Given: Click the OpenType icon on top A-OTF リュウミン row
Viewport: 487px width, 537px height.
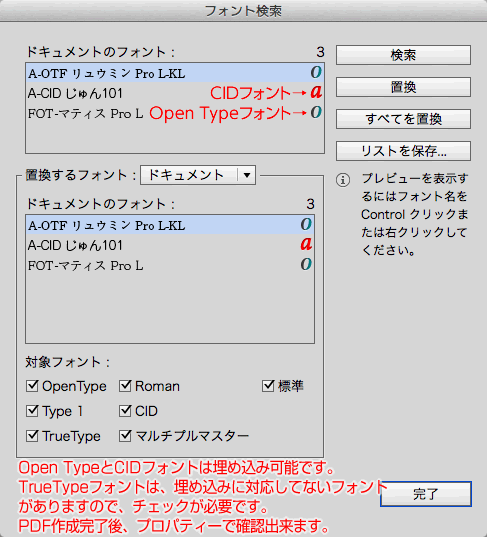Looking at the screenshot, I should 316,72.
